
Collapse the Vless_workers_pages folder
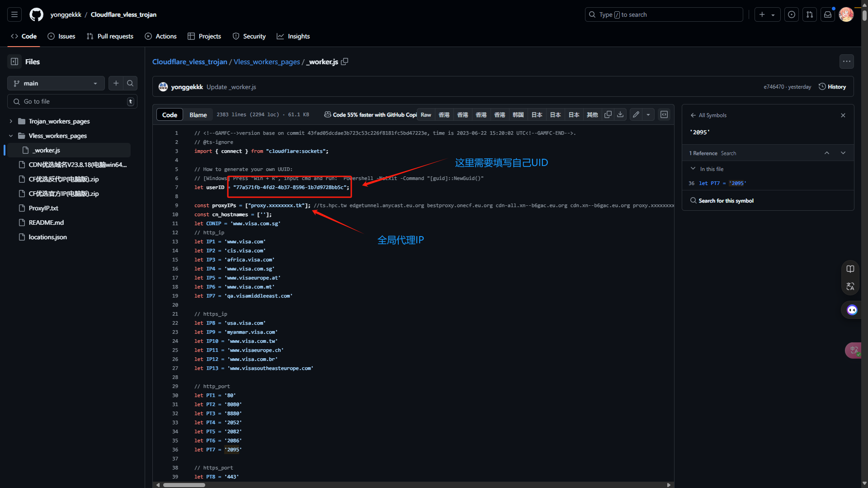coord(11,136)
